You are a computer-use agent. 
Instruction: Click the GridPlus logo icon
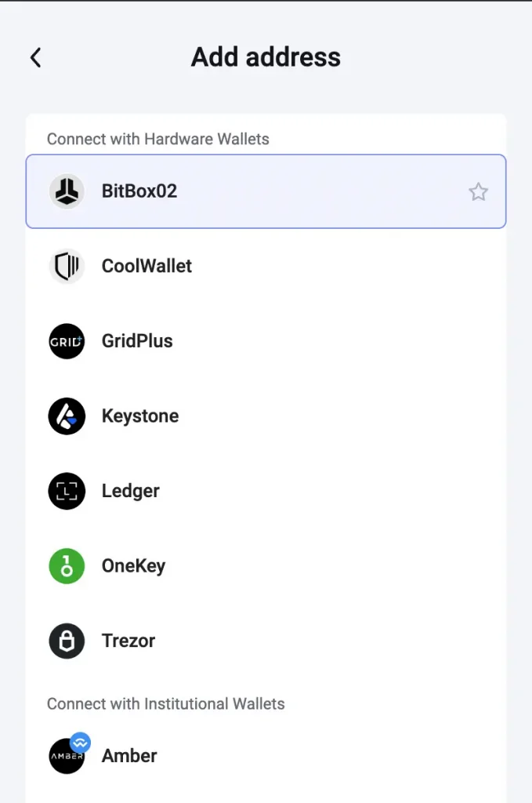coord(67,341)
